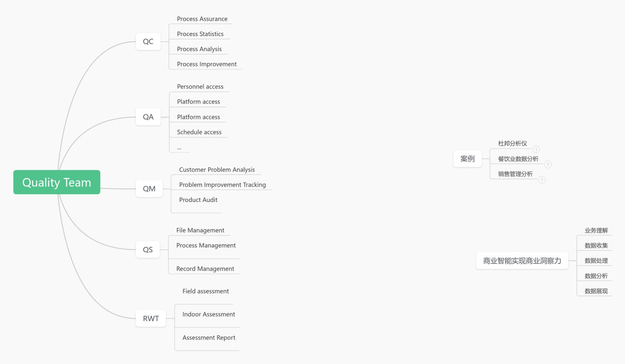625x364 pixels.
Task: Select the 案例 topic node
Action: pyautogui.click(x=467, y=159)
